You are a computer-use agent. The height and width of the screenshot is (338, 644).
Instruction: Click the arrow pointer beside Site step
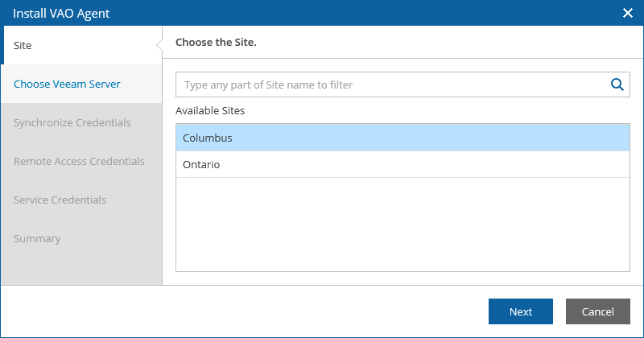pos(159,45)
